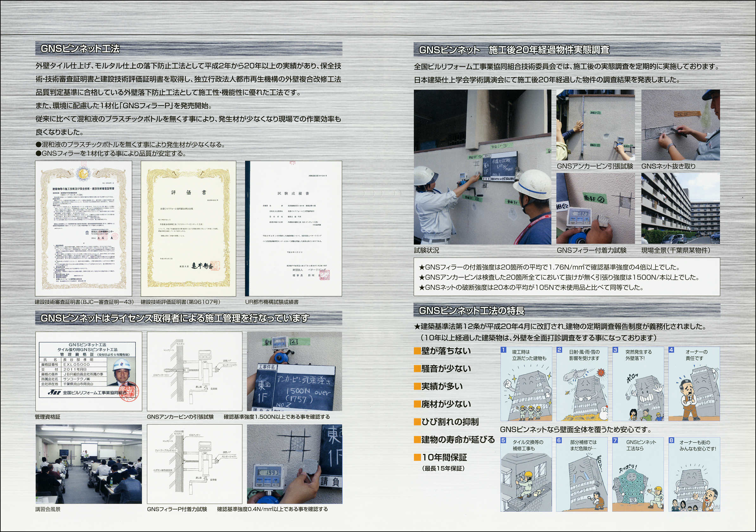Click bullet GNSフィラーを1材化する事により品質が安定
The height and width of the screenshot is (532, 756).
(x=111, y=154)
